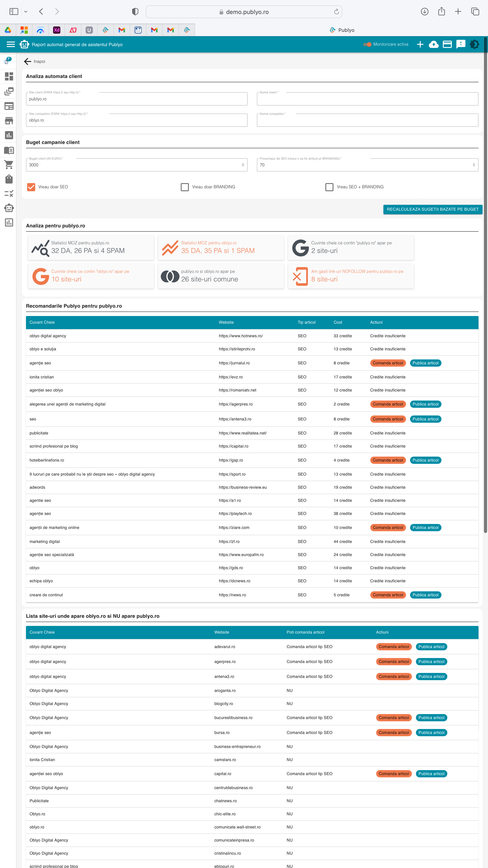Check the Vreau doar BRANDING checkbox
Viewport: 488px width, 868px height.
[x=185, y=187]
